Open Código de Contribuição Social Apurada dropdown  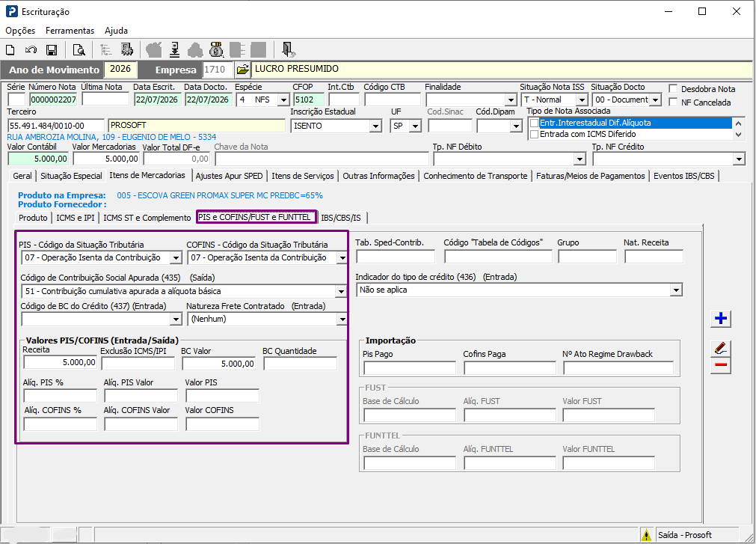tap(341, 291)
